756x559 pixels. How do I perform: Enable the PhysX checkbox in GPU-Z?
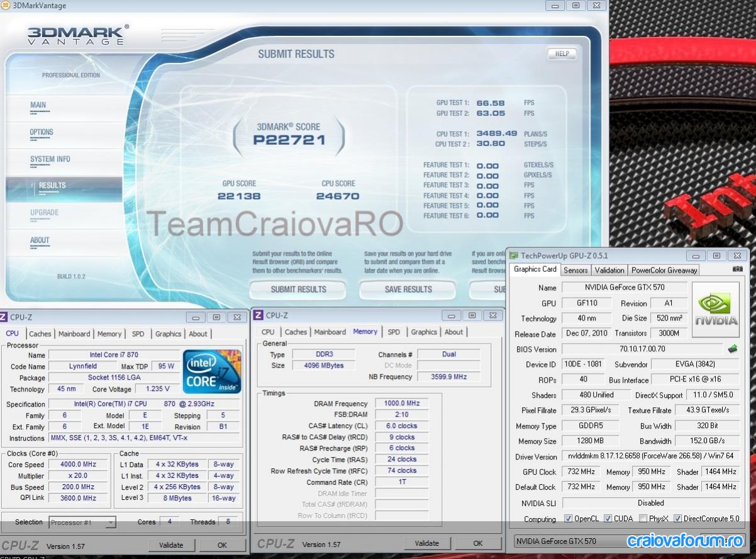point(643,519)
